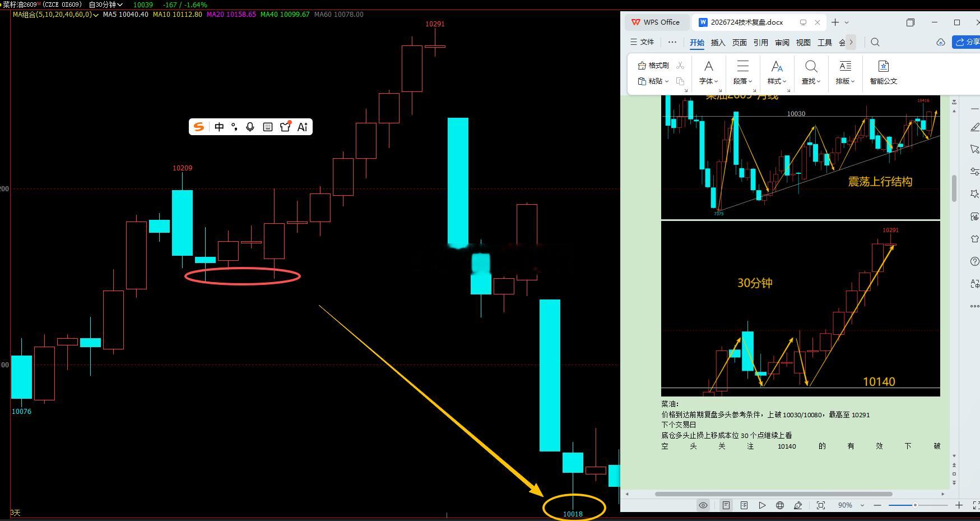Click the three-dot more icon in right sidebar
980x521 pixels.
975,306
